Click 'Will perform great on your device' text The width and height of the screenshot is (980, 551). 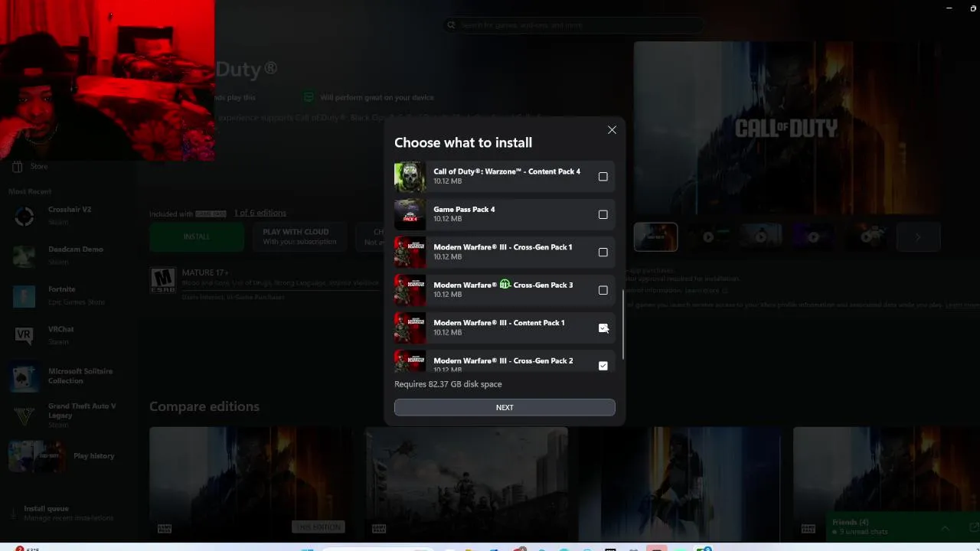tap(377, 97)
